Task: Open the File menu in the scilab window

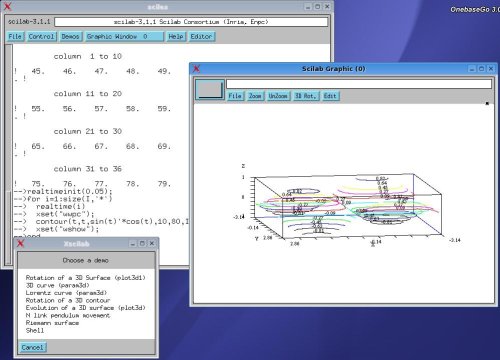Action: pyautogui.click(x=15, y=36)
